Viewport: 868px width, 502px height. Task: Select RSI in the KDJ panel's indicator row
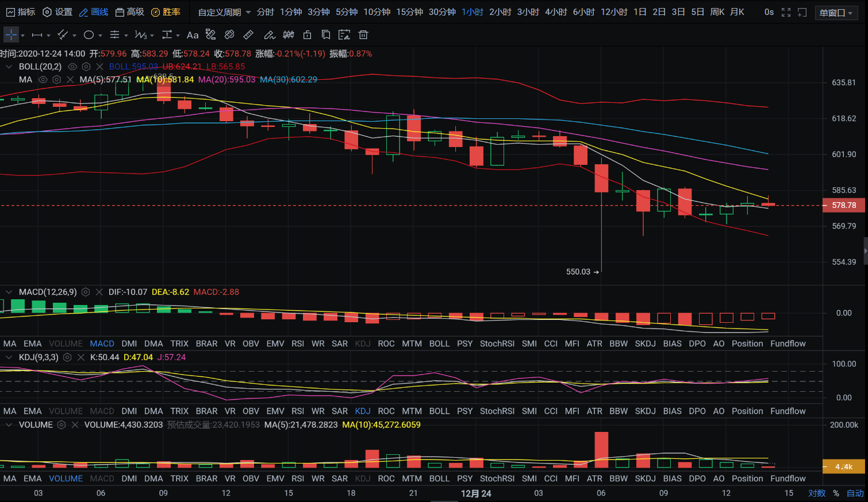(x=298, y=411)
